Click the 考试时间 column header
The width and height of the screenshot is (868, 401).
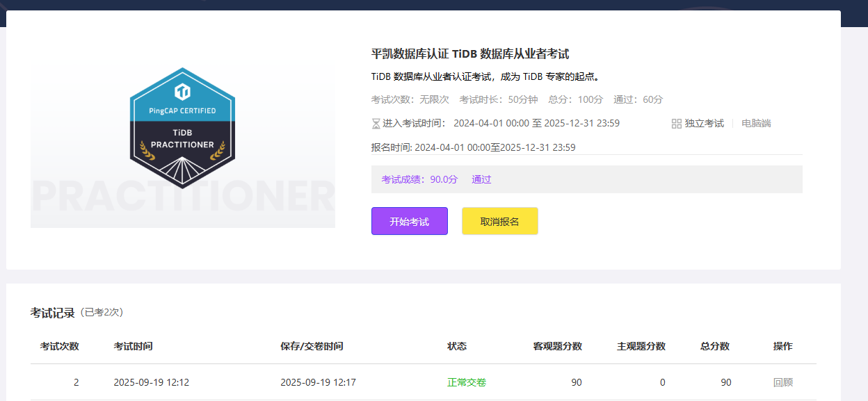click(x=133, y=346)
